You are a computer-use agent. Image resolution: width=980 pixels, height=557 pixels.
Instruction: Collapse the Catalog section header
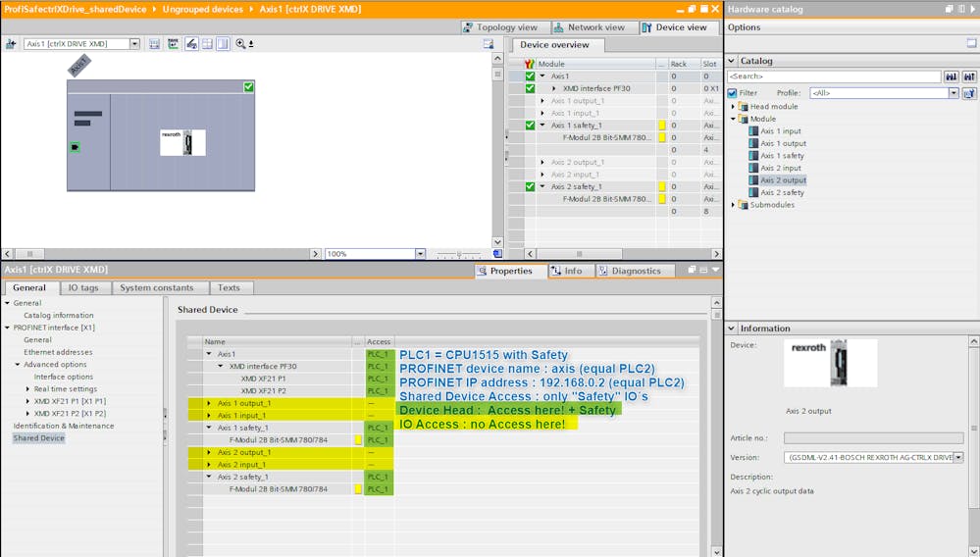pyautogui.click(x=731, y=61)
